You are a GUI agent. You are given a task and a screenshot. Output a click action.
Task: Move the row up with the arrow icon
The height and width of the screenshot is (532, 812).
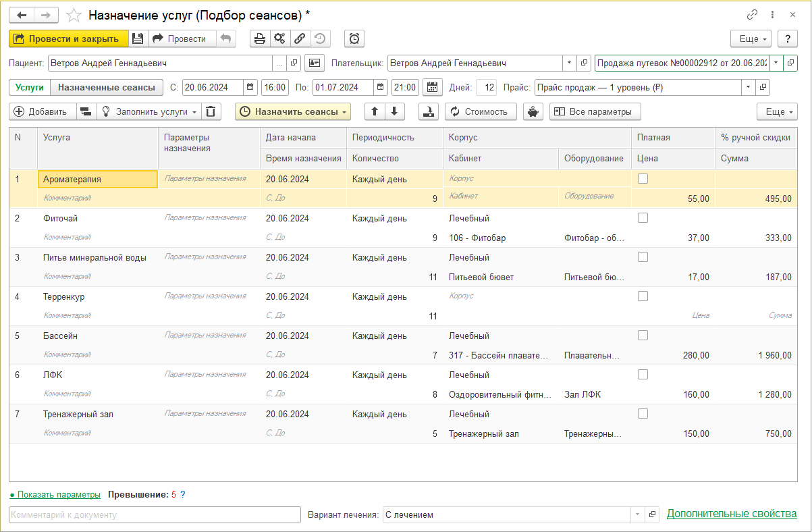(x=375, y=112)
